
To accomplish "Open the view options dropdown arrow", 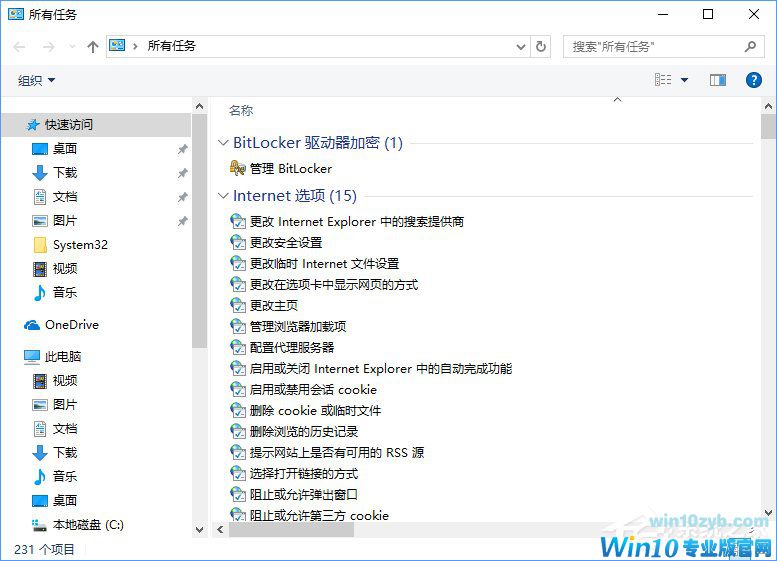I will point(684,80).
